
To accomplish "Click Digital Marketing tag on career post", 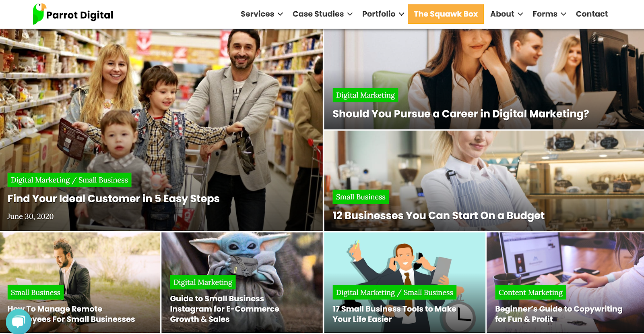I will (365, 95).
